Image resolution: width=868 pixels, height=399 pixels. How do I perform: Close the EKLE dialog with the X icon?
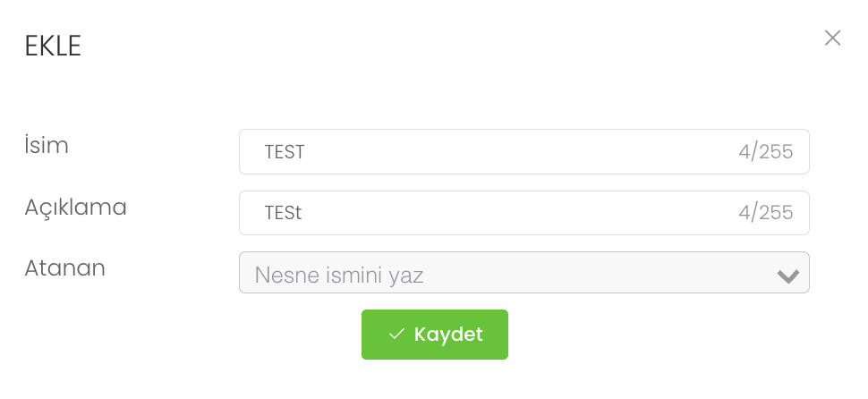832,38
